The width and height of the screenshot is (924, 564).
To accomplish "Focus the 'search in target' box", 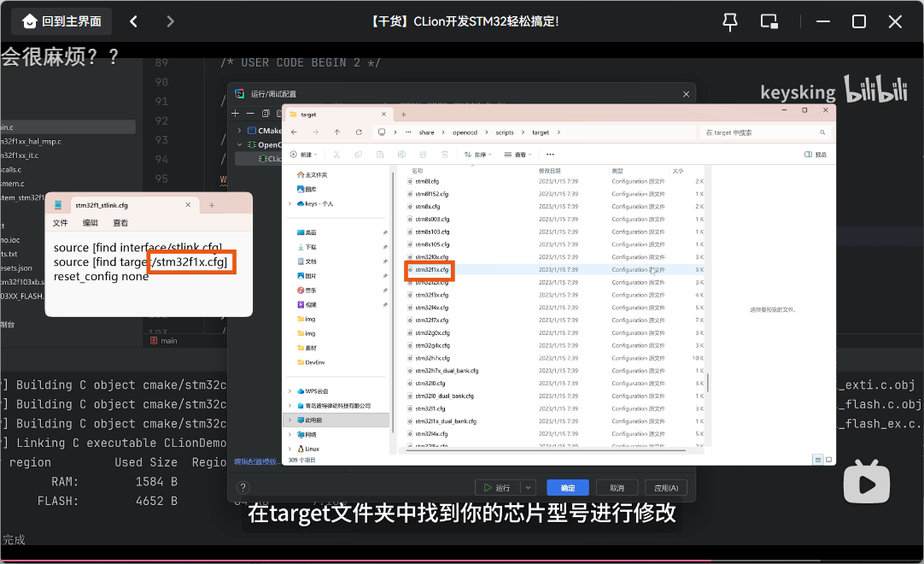I will pyautogui.click(x=765, y=132).
